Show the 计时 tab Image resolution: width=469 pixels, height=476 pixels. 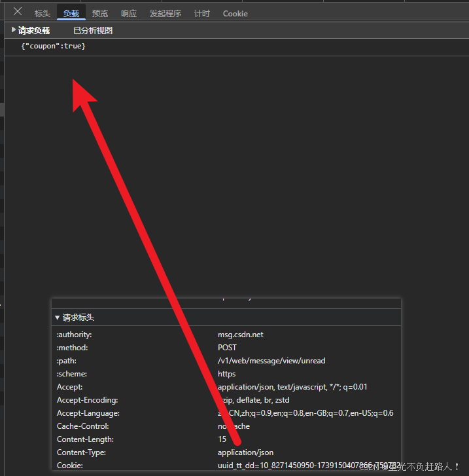tap(202, 13)
